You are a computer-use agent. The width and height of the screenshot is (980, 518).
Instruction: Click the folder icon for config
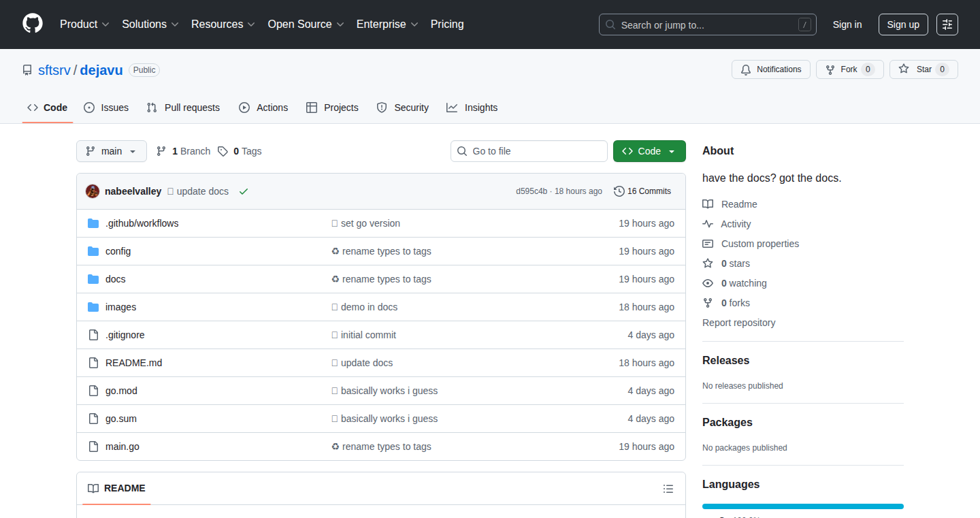point(93,251)
